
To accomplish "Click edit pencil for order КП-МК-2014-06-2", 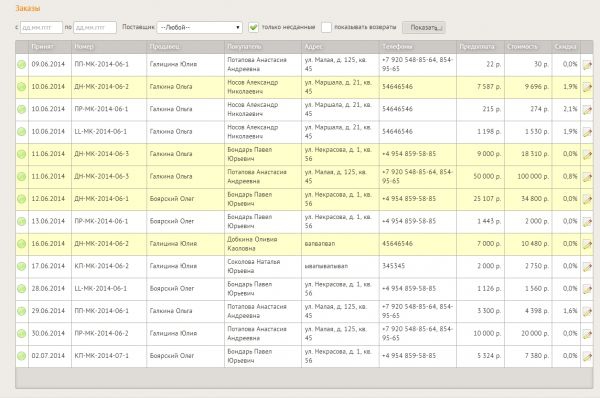I will click(x=587, y=266).
